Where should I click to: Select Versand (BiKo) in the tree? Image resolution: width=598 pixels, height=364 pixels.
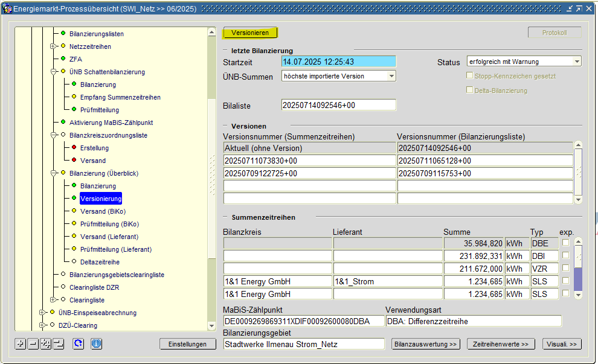click(102, 211)
